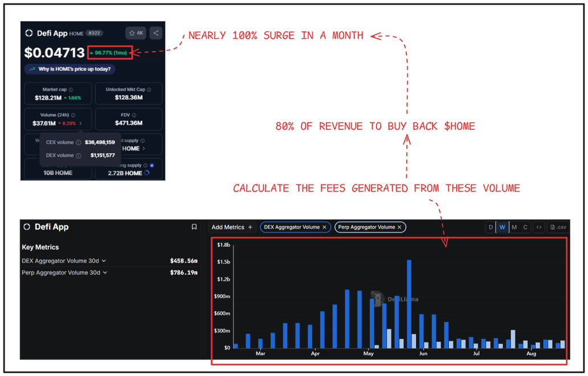The image size is (588, 376).
Task: Click the Key Metrics heading
Action: pyautogui.click(x=40, y=247)
